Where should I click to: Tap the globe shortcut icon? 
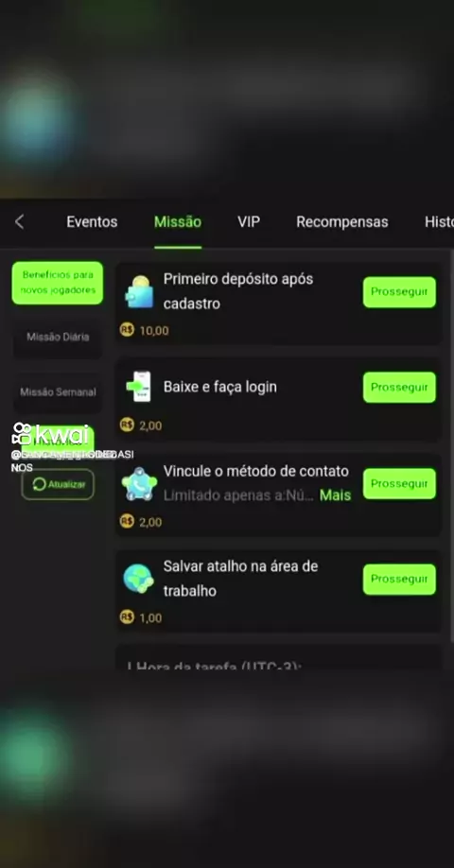138,579
